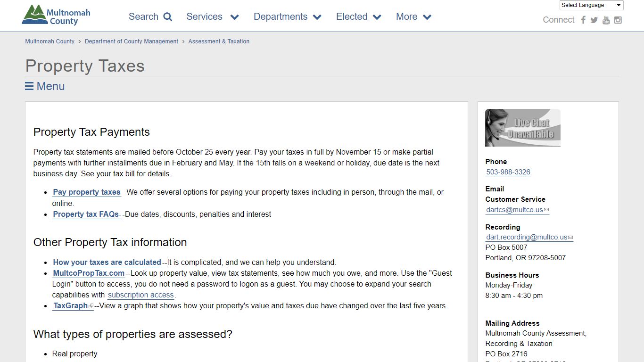Viewport: 644px width, 362px height.
Task: Click the Monday-Friday text
Action: tap(509, 285)
